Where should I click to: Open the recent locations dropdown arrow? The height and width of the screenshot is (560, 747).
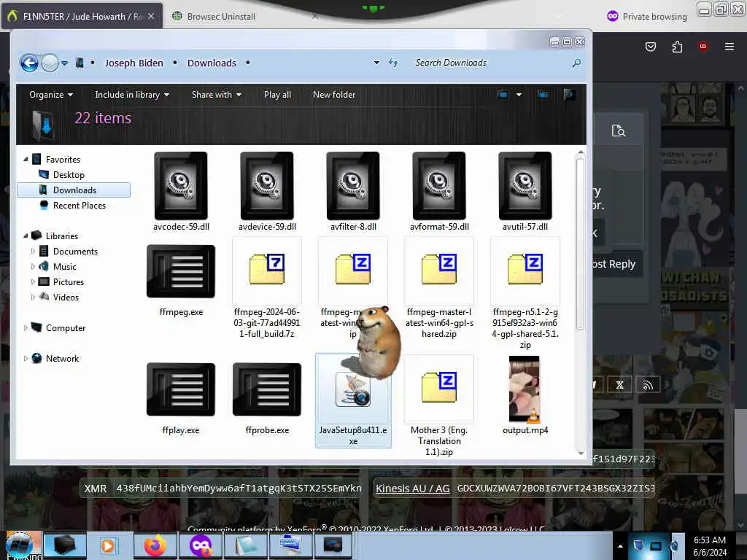click(x=64, y=63)
